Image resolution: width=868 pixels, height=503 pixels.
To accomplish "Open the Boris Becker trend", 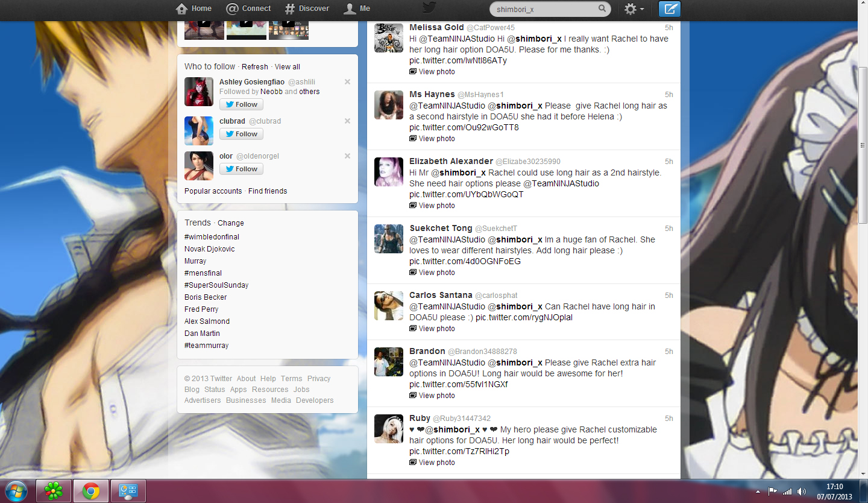I will click(x=206, y=297).
